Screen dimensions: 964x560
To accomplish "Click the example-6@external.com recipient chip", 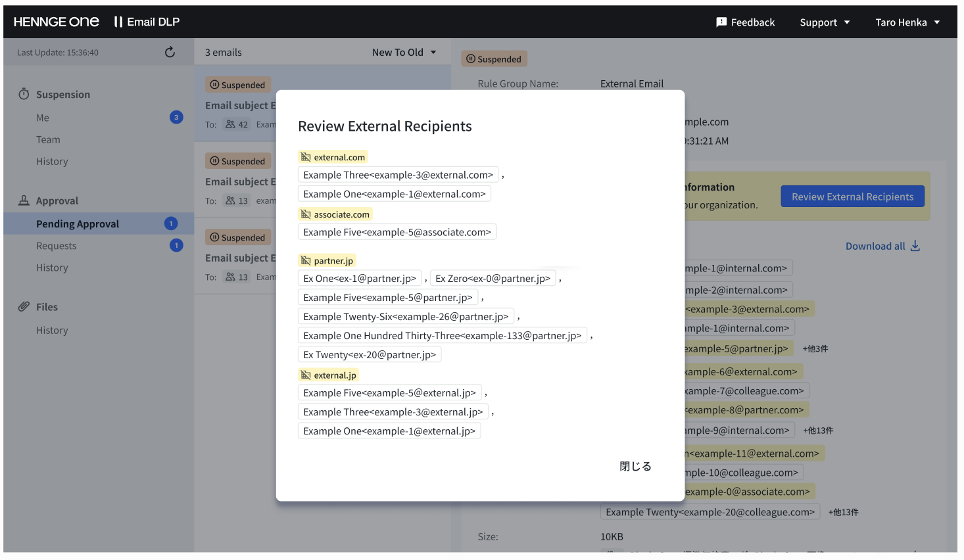I will pyautogui.click(x=743, y=371).
